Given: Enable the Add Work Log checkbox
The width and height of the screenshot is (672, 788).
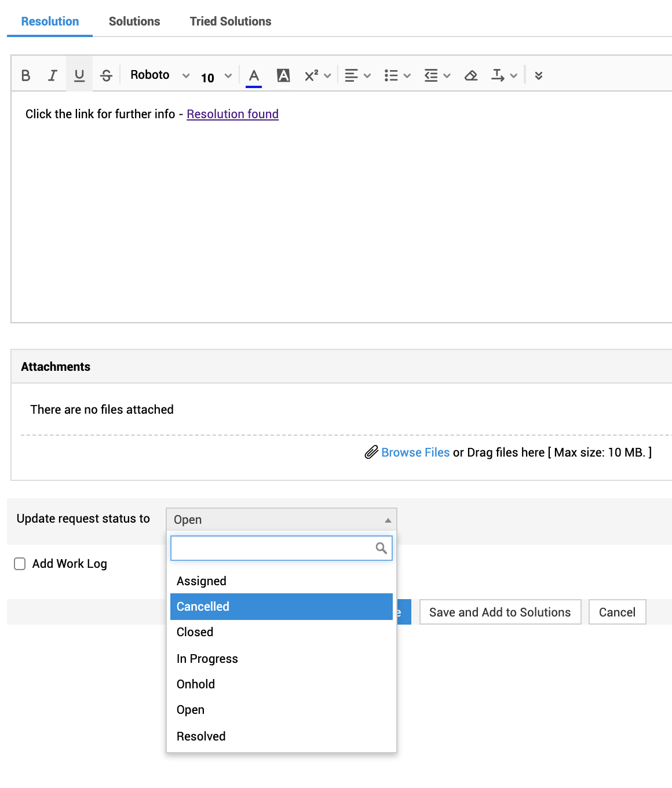Looking at the screenshot, I should pos(20,564).
